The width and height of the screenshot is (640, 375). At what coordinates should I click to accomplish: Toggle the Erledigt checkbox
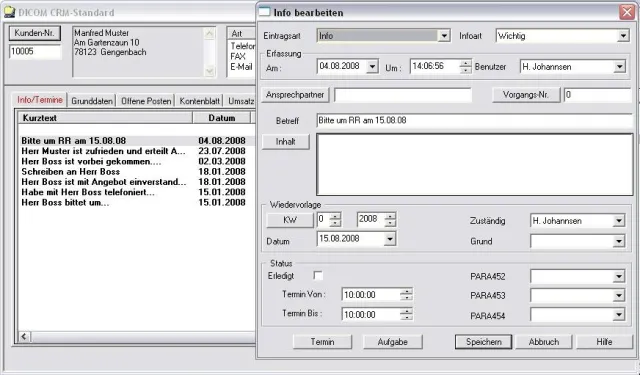coord(318,276)
